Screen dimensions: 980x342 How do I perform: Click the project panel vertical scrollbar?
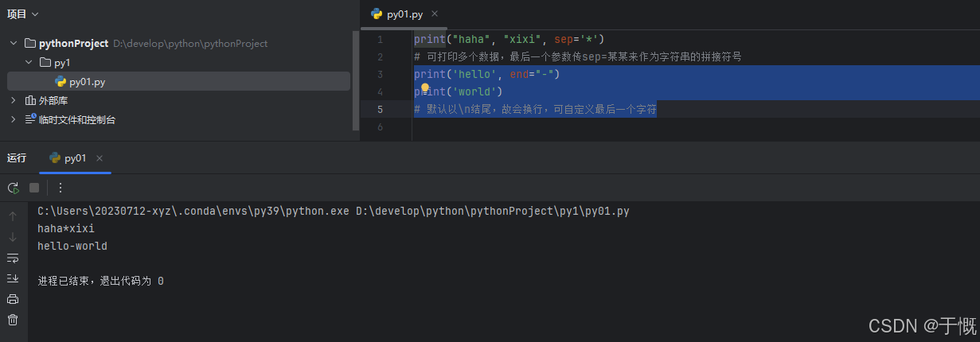click(x=356, y=80)
